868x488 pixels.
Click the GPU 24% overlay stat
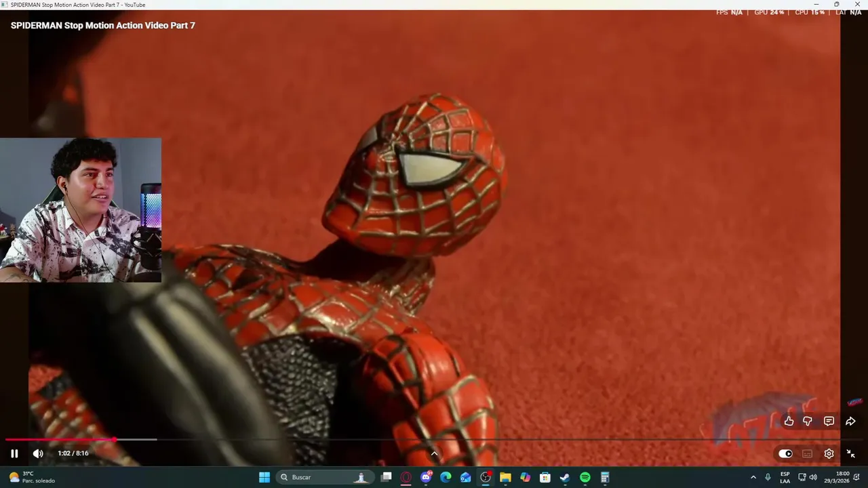(x=768, y=12)
